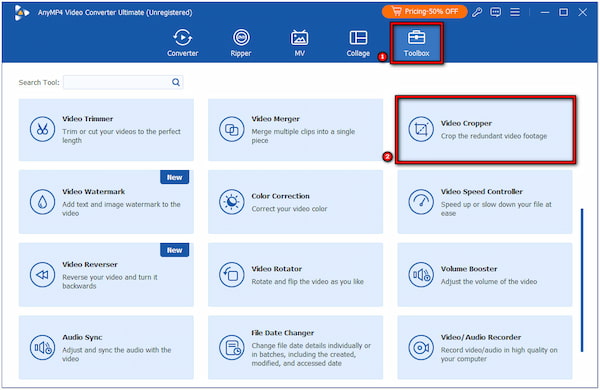Click 'Crop the redundant video footage' text
Viewport: 600px width, 390px height.
pos(494,136)
